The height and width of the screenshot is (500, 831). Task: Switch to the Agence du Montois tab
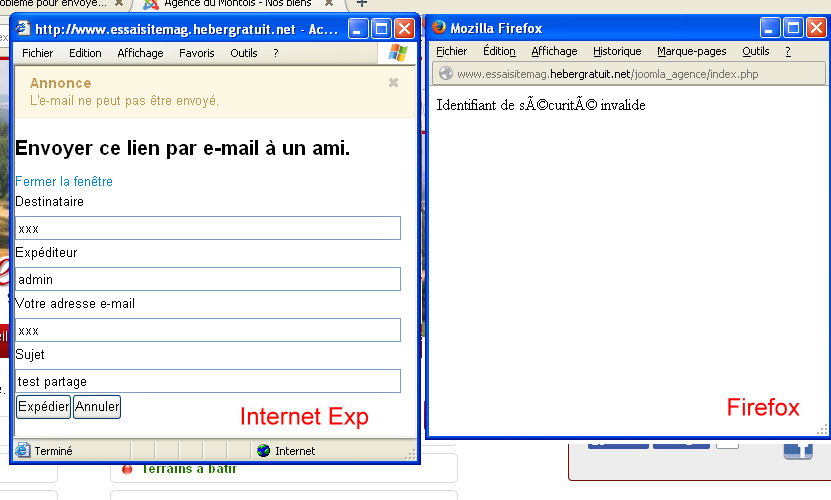pos(230,4)
